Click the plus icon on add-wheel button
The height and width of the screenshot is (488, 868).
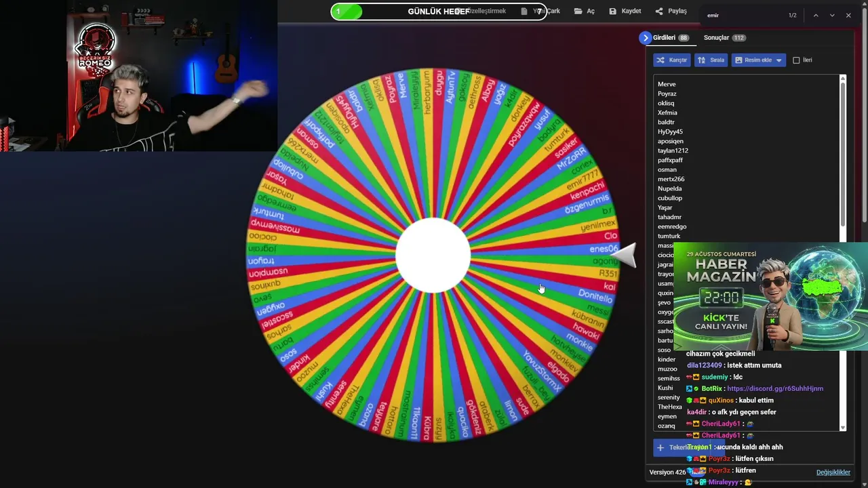(x=660, y=447)
